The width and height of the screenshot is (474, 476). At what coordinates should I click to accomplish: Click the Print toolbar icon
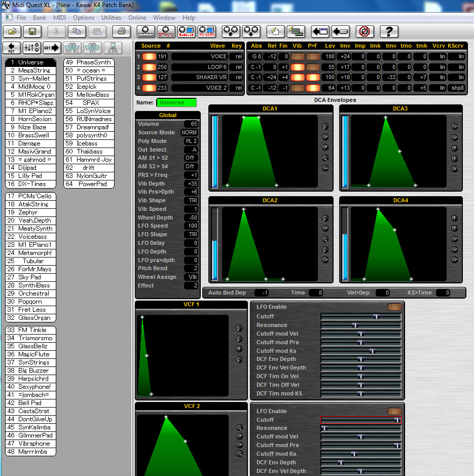[x=122, y=31]
